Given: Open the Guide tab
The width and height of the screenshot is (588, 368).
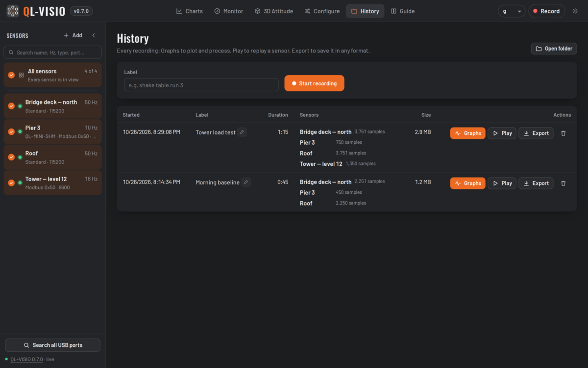Looking at the screenshot, I should [x=403, y=11].
